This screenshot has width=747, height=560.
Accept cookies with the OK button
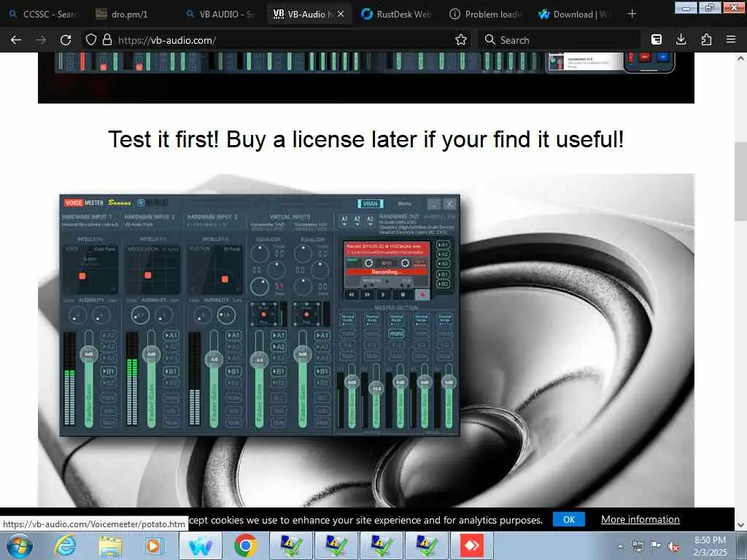[569, 519]
